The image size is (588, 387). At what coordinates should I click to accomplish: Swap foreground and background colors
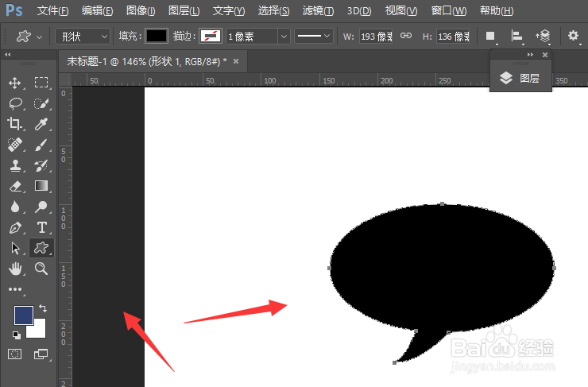tap(43, 308)
